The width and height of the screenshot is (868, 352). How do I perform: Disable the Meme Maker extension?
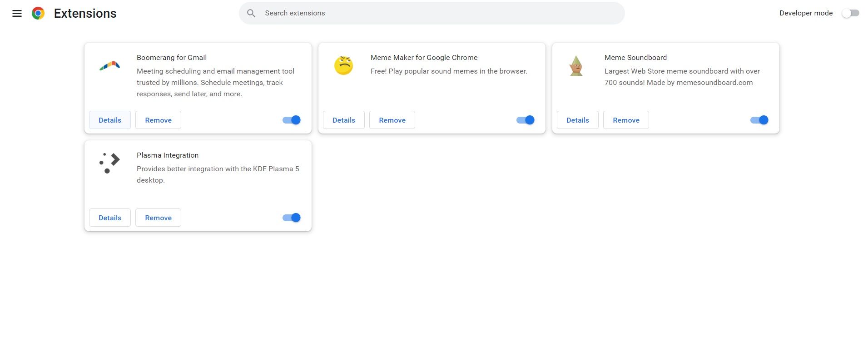coord(525,120)
